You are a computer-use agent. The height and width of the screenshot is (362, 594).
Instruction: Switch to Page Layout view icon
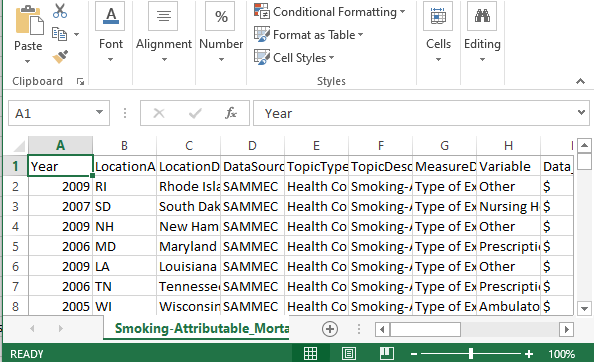tap(349, 354)
